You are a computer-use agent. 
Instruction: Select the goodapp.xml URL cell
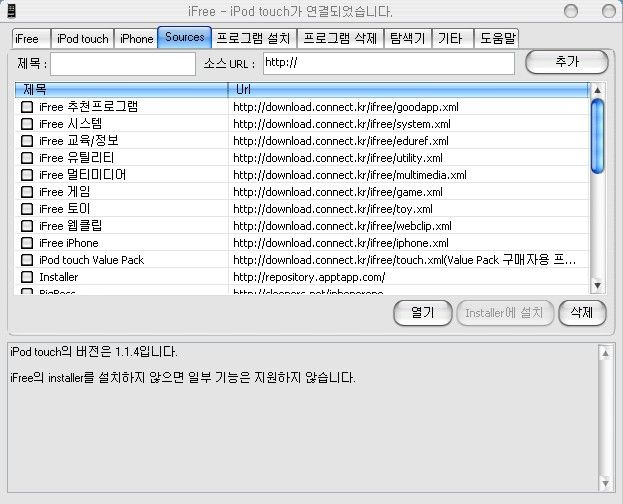[409, 107]
